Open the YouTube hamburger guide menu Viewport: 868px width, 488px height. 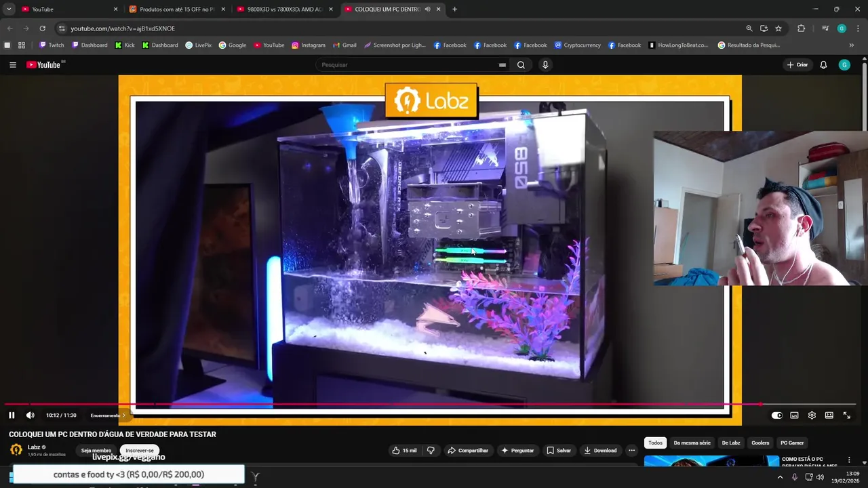pyautogui.click(x=13, y=65)
